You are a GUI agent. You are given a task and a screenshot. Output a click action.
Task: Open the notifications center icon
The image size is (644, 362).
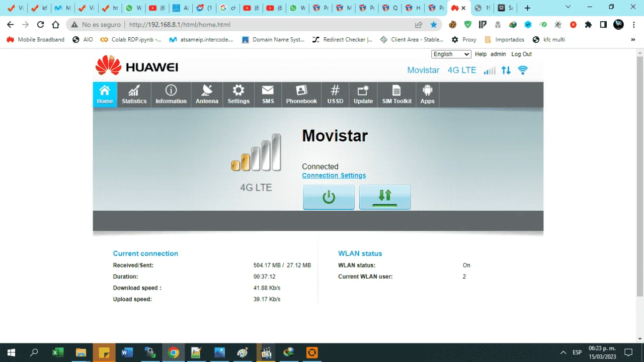628,352
